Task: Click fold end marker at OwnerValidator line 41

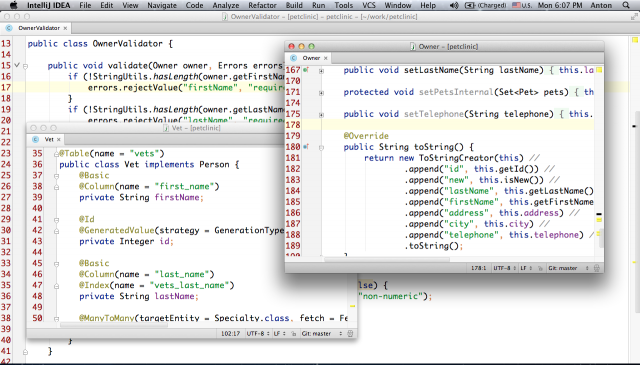Action: (25, 352)
